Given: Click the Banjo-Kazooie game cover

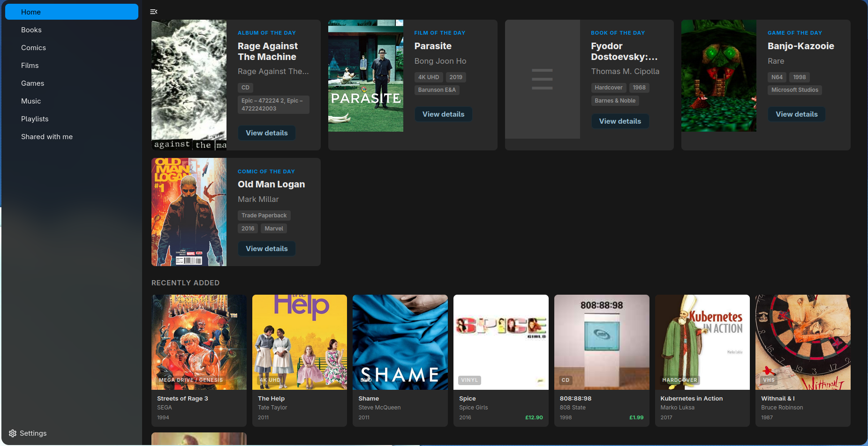Looking at the screenshot, I should 719,75.
